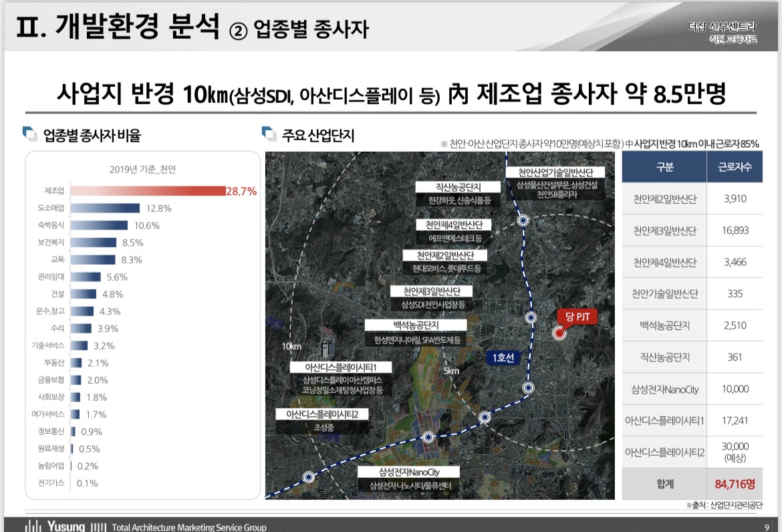Image resolution: width=782 pixels, height=532 pixels.
Task: Select the 부동산 row label
Action: (x=54, y=362)
